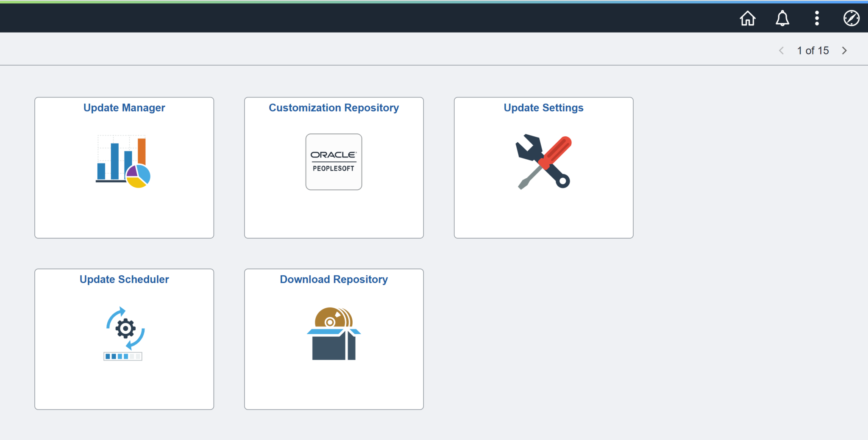The width and height of the screenshot is (868, 440).
Task: Go to next homepage with right chevron
Action: pos(844,51)
